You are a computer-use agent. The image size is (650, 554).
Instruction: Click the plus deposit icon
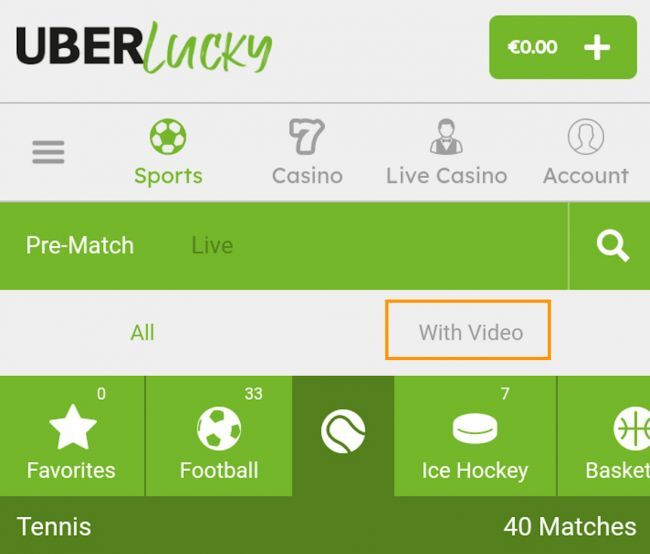597,47
